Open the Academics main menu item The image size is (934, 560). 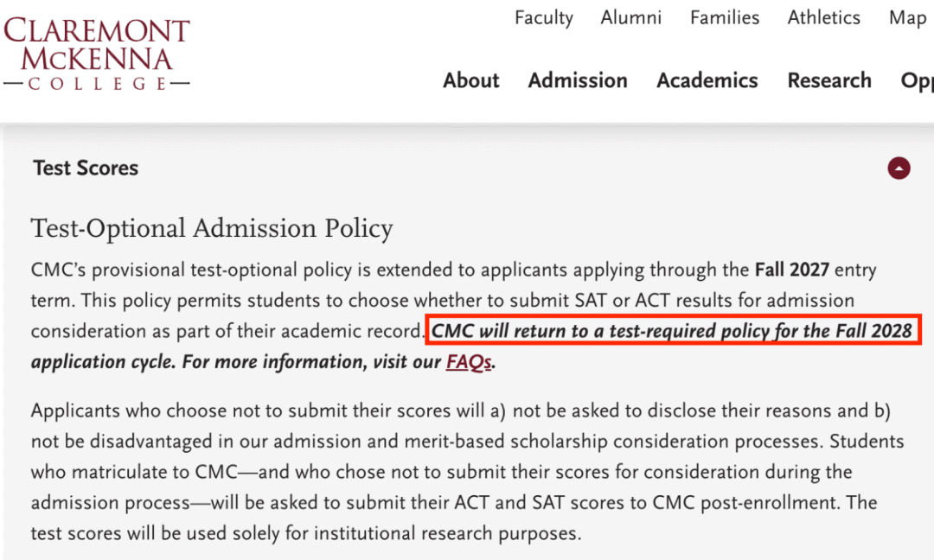coord(707,80)
